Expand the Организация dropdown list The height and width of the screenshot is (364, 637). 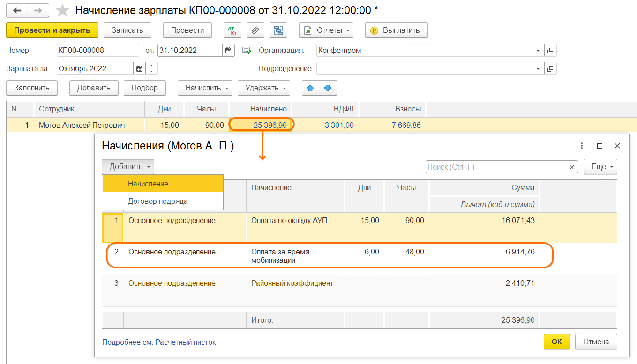[538, 50]
